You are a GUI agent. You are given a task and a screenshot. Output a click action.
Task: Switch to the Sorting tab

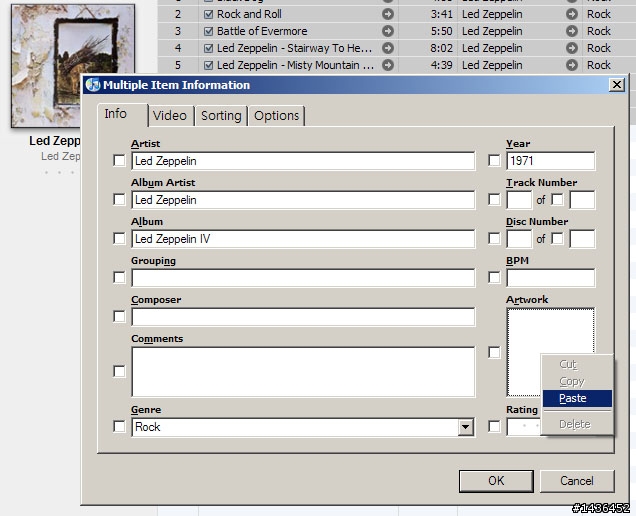221,116
